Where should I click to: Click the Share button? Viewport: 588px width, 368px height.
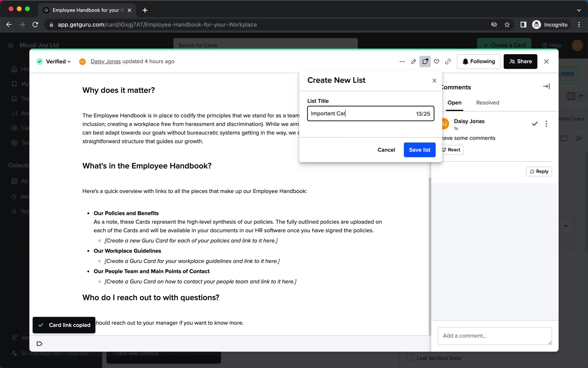(520, 62)
